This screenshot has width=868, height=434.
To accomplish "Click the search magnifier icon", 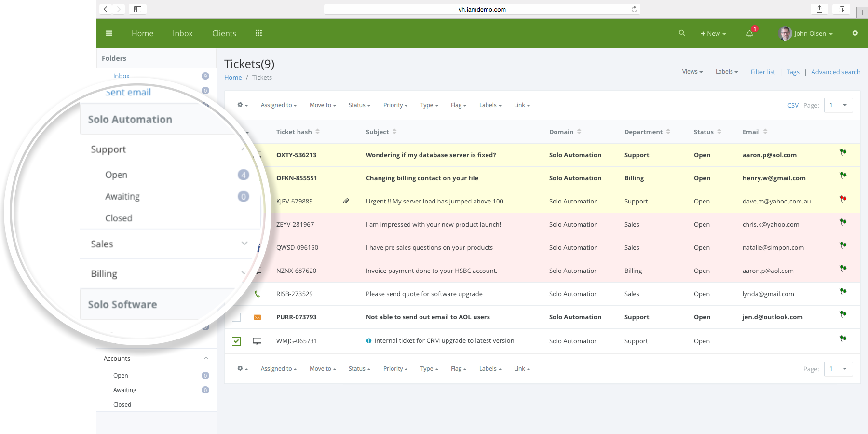I will 682,33.
